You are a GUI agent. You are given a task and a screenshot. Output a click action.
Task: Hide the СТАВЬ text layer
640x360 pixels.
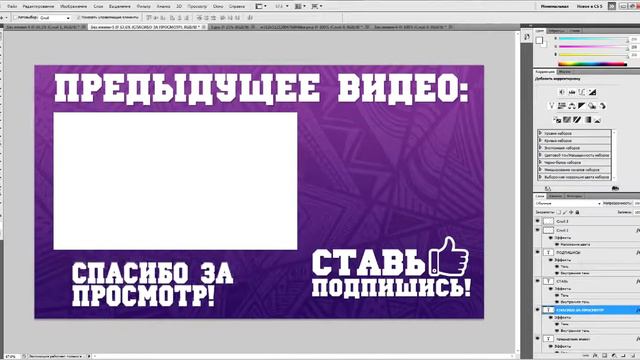(538, 281)
